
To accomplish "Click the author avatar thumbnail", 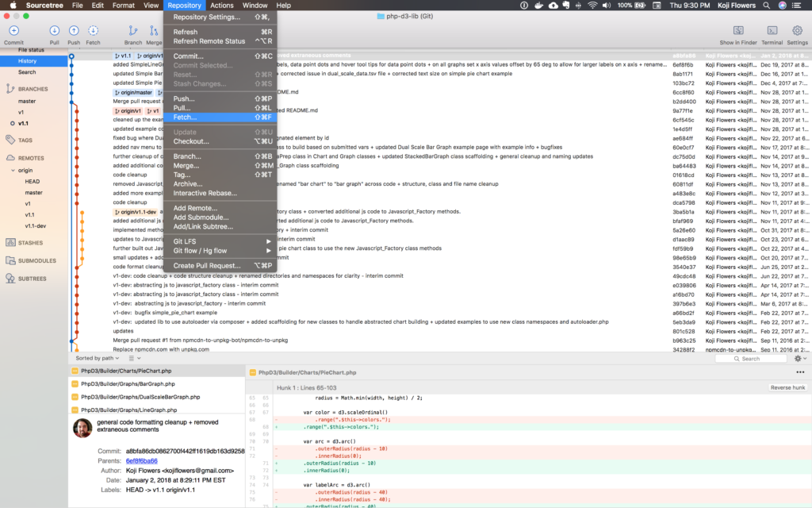I will click(82, 428).
